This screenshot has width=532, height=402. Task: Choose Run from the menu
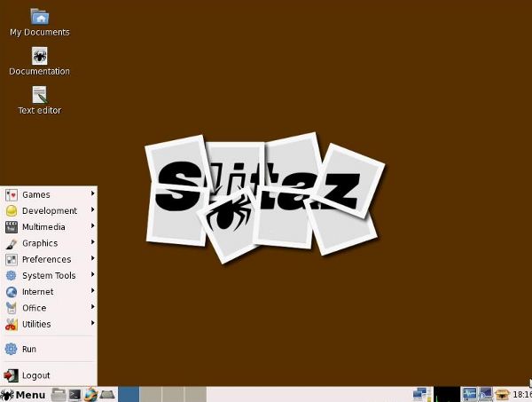point(49,349)
